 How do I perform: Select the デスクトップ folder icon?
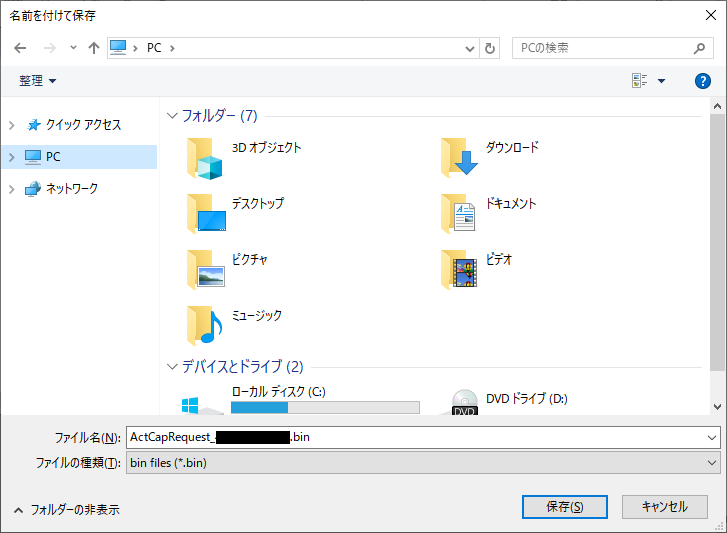[207, 214]
